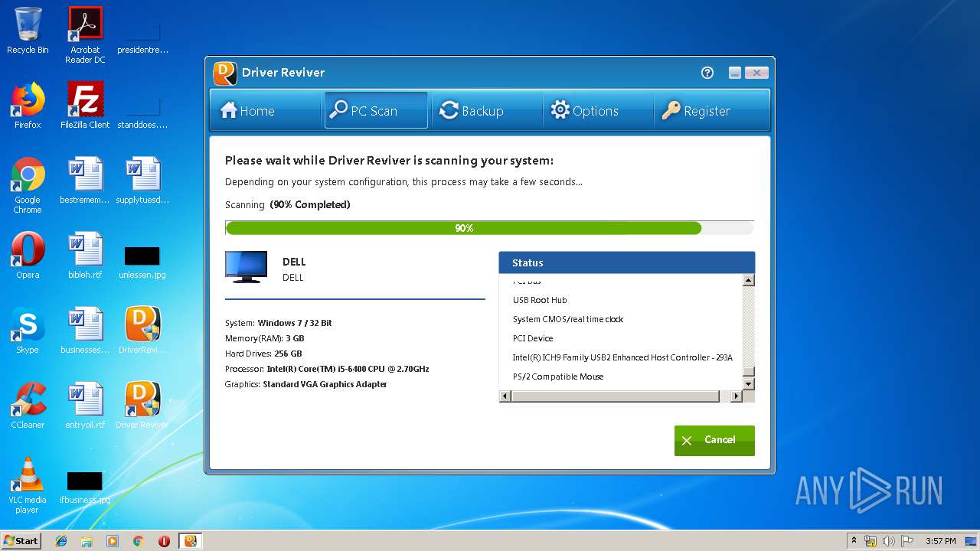Viewport: 980px width, 551px height.
Task: Click the Status column header
Action: coord(627,262)
